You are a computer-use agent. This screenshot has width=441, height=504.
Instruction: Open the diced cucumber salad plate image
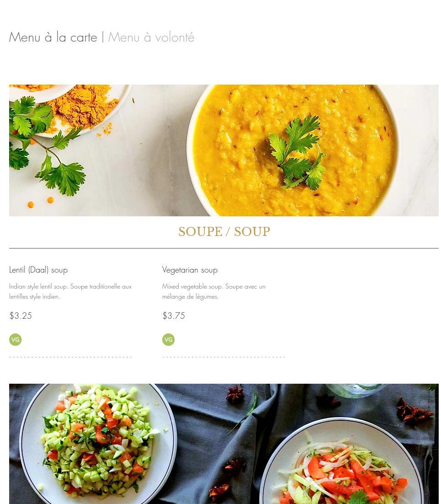pos(98,444)
